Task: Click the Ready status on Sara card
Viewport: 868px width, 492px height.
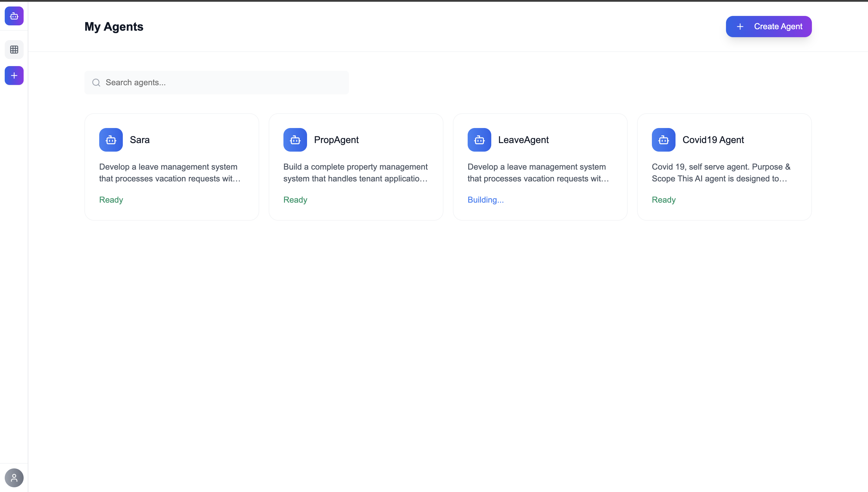Action: 111,200
